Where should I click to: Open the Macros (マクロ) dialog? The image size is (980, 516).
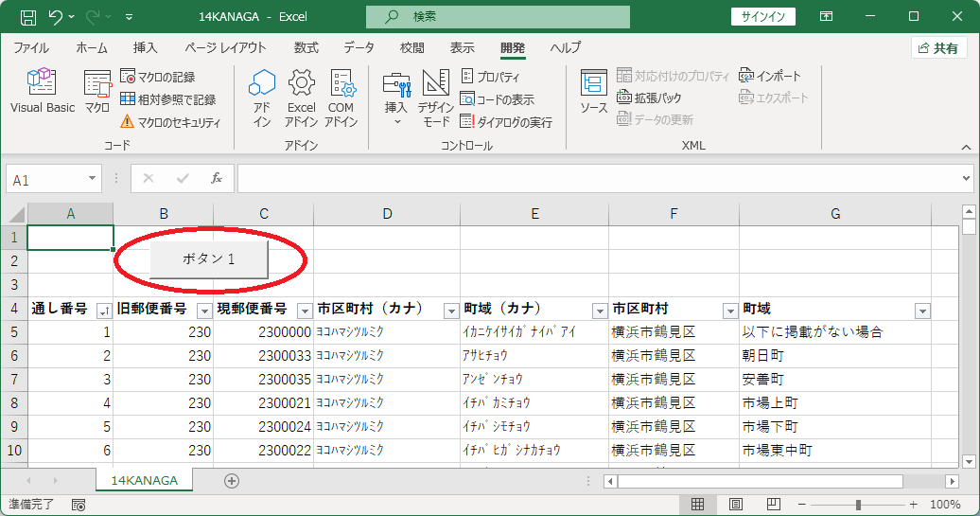coord(97,91)
